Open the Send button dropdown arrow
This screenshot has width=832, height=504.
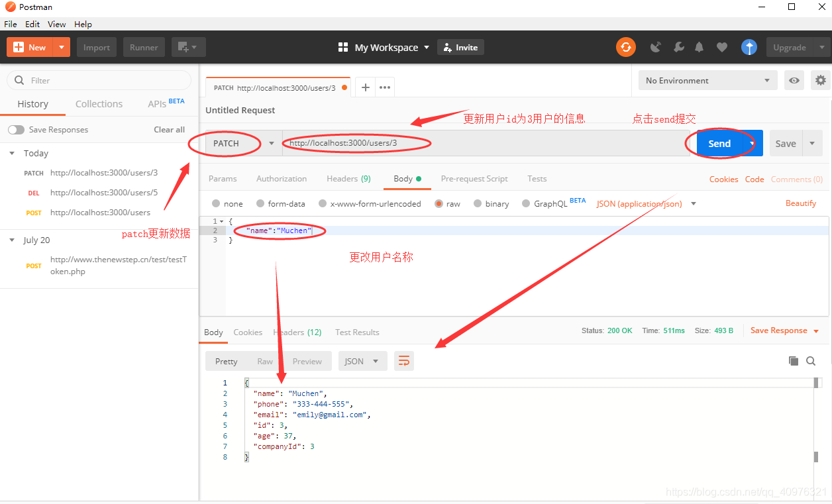[x=753, y=143]
